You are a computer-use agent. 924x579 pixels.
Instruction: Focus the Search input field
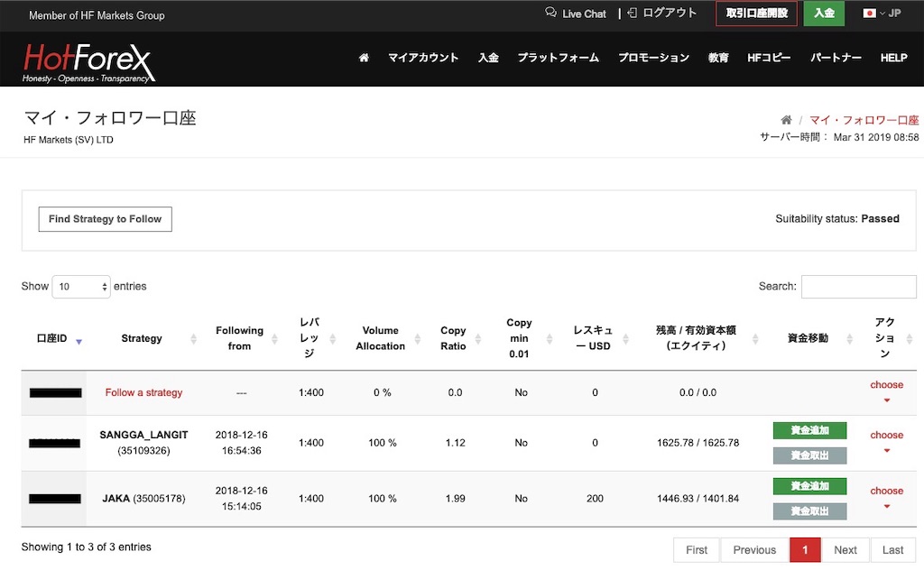coord(859,287)
